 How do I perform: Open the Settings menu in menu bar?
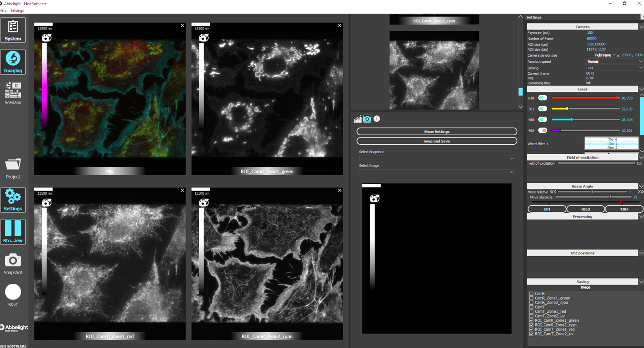click(17, 10)
